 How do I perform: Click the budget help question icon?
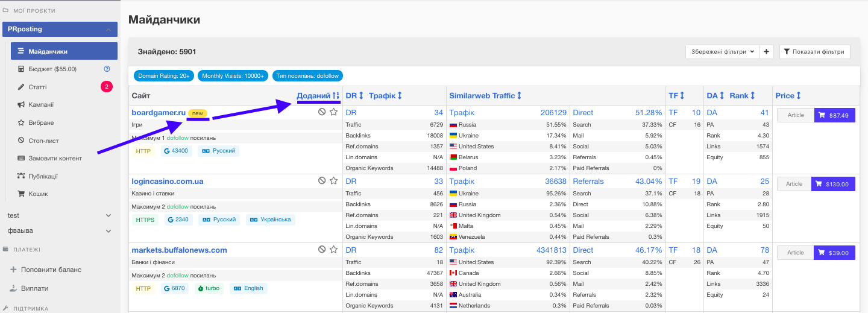(107, 69)
